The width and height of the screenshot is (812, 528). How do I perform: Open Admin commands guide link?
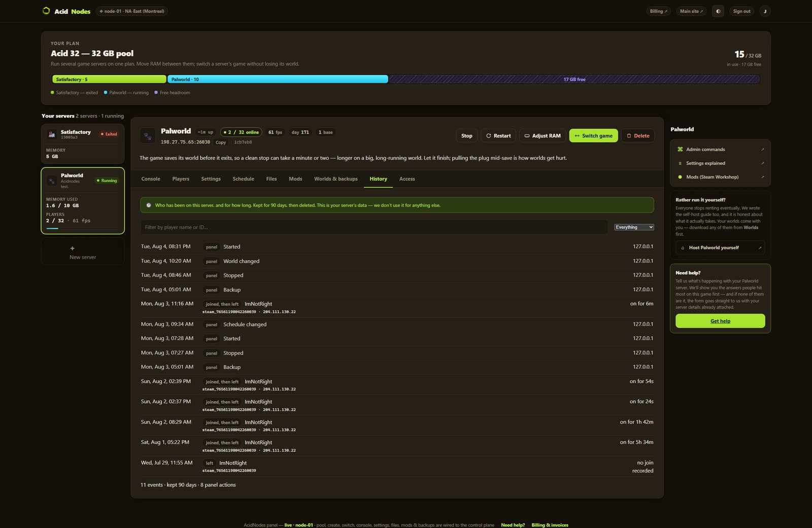coord(720,150)
